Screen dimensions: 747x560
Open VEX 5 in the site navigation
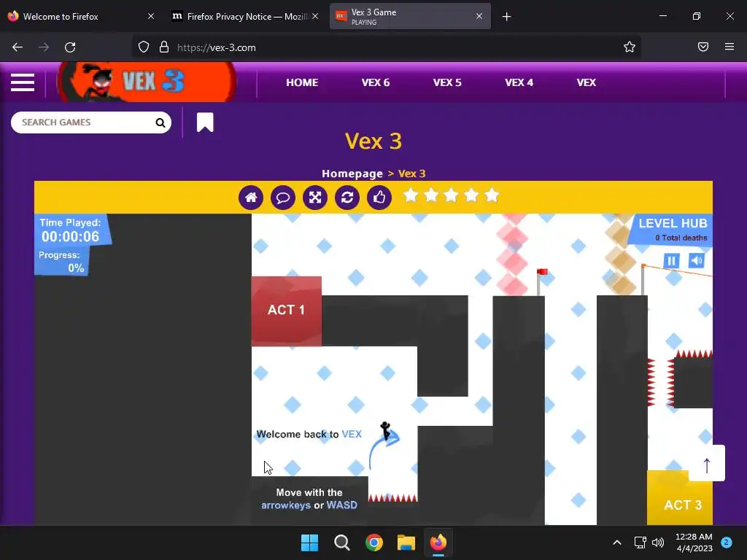(x=447, y=82)
